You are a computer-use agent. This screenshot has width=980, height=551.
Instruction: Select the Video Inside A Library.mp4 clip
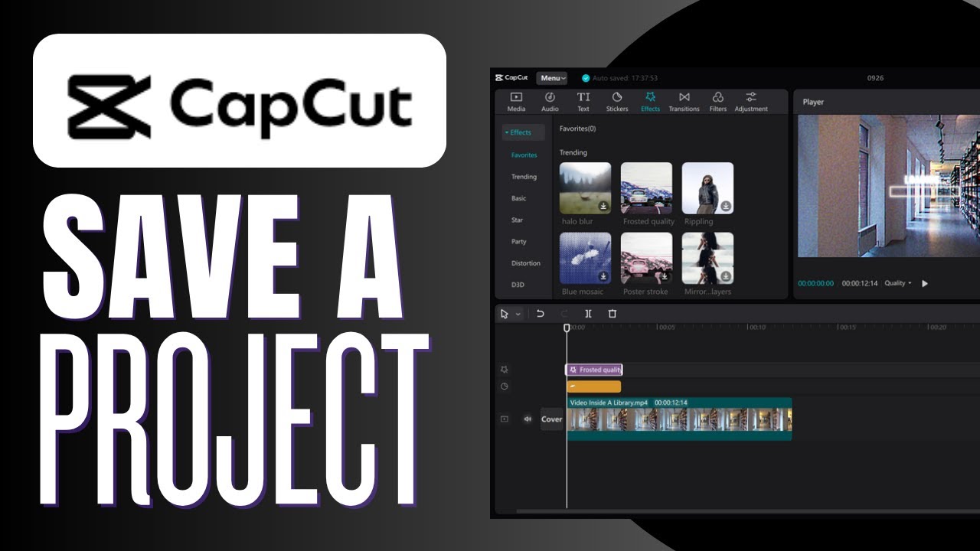click(x=679, y=419)
